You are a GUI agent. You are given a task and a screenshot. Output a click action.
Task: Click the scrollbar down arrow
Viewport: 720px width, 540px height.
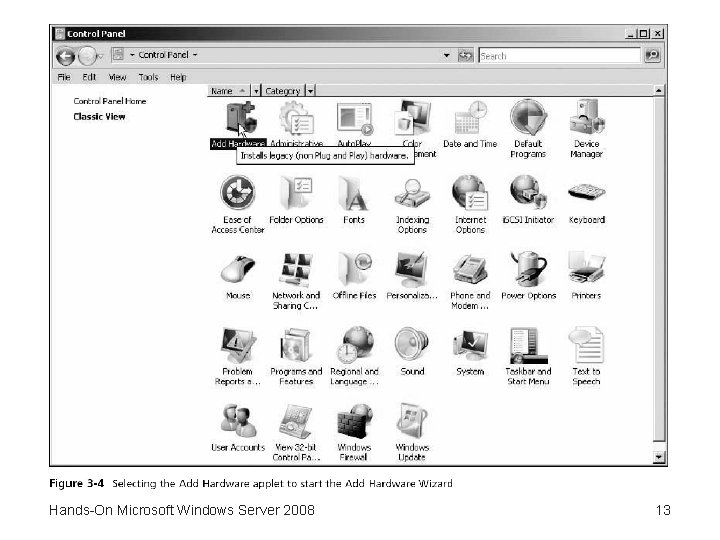[x=658, y=457]
